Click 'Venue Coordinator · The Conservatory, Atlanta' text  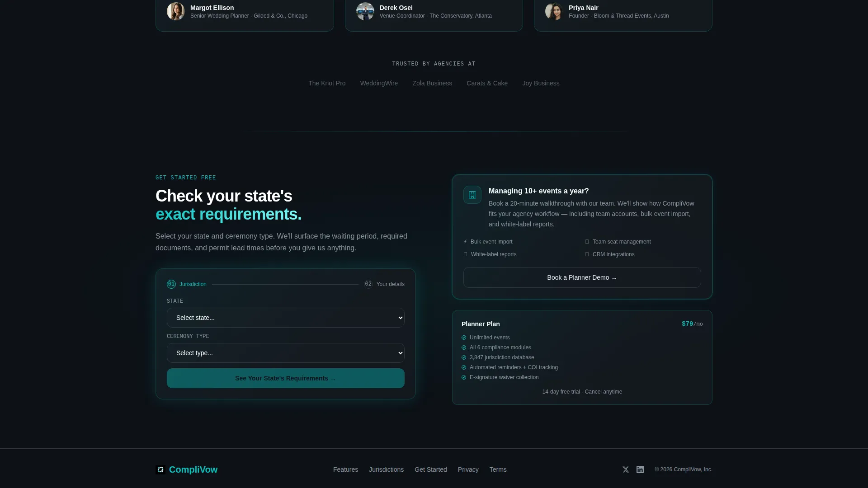(x=436, y=16)
